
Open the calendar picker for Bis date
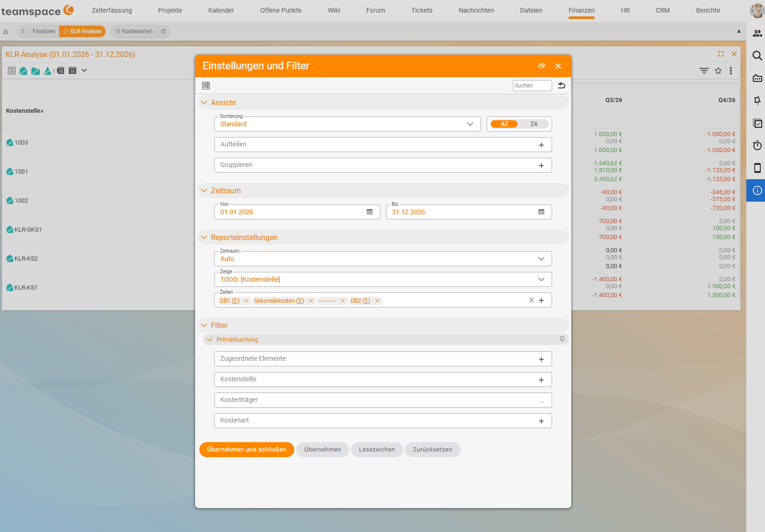[541, 212]
